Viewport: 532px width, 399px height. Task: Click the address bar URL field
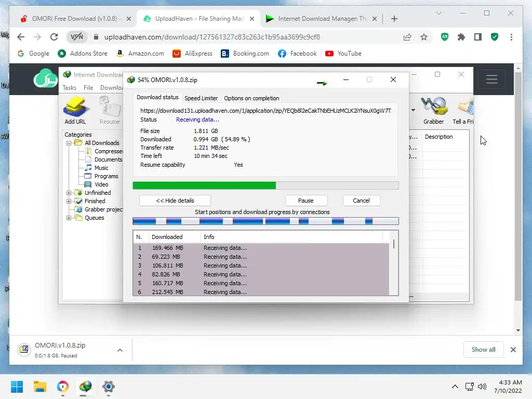(x=212, y=37)
